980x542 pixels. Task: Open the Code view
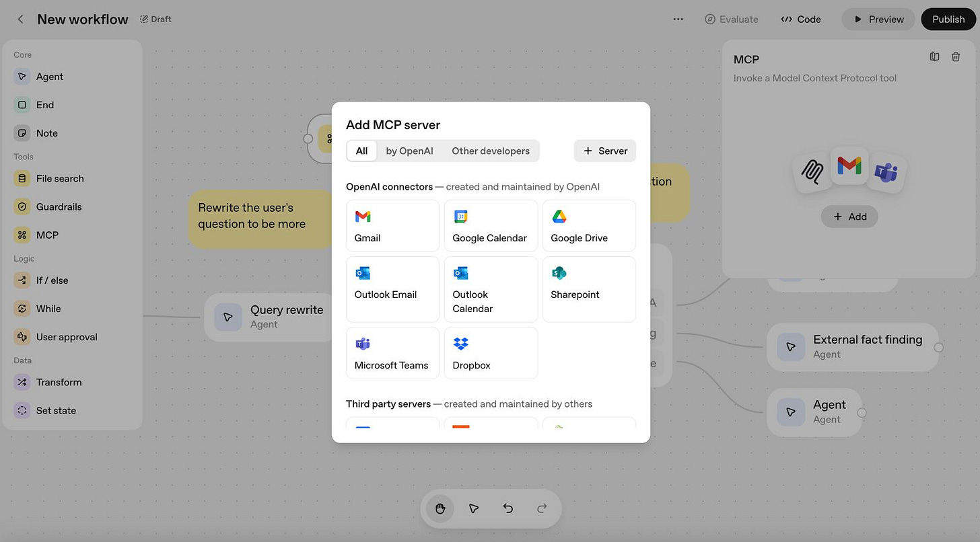(801, 19)
